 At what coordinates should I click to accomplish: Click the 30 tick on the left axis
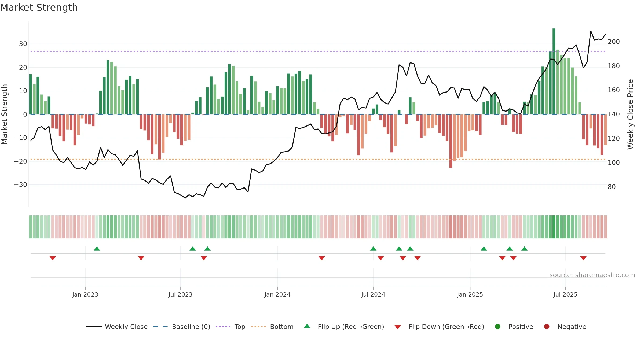click(23, 44)
